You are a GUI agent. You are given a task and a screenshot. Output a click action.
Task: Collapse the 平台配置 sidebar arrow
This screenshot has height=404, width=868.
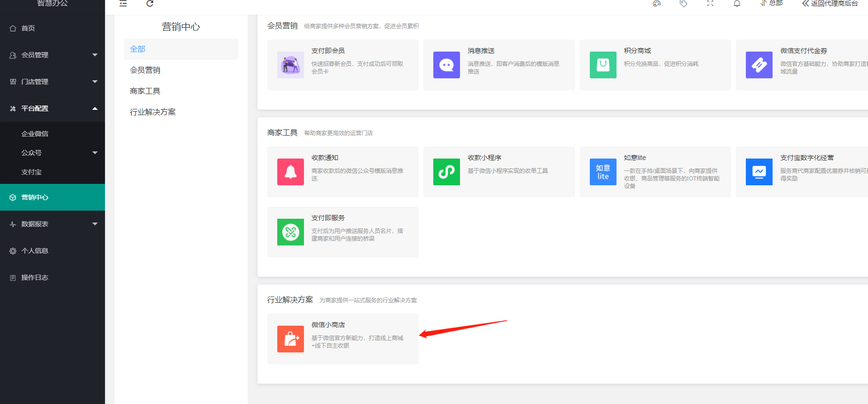pyautogui.click(x=95, y=108)
